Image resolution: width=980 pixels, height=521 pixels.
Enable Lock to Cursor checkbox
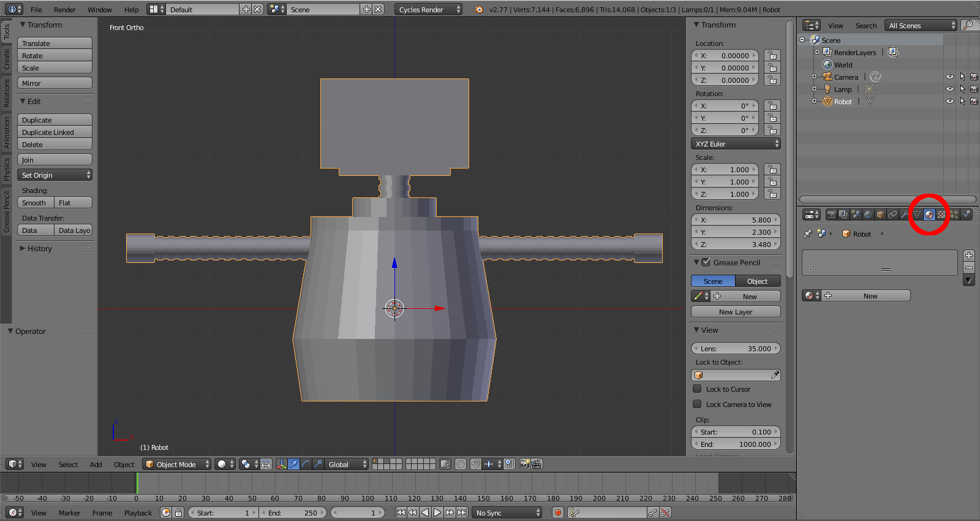point(697,389)
